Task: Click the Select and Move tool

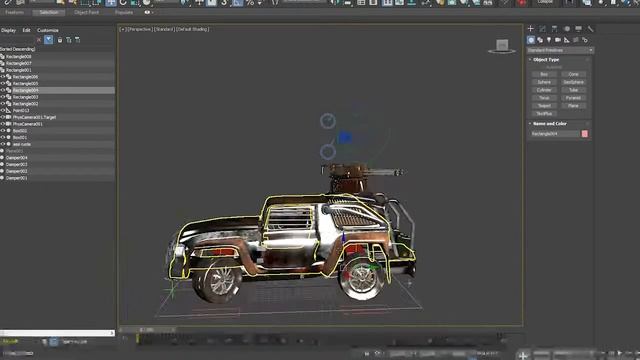Action: point(111,3)
